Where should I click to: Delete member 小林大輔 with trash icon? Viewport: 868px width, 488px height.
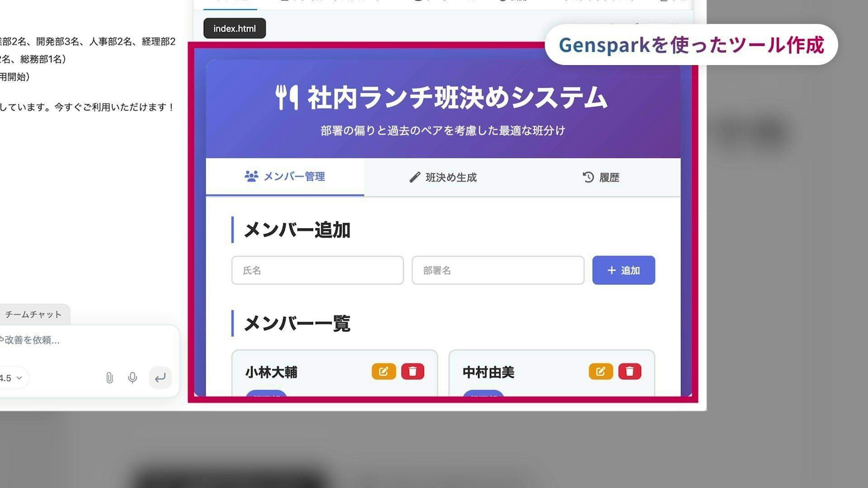click(413, 371)
